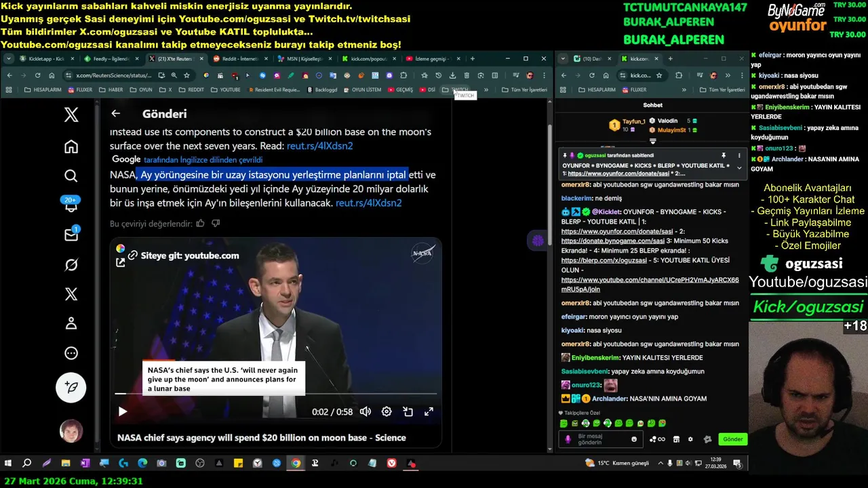Open X home from the X logo
The width and height of the screenshot is (868, 488).
71,115
